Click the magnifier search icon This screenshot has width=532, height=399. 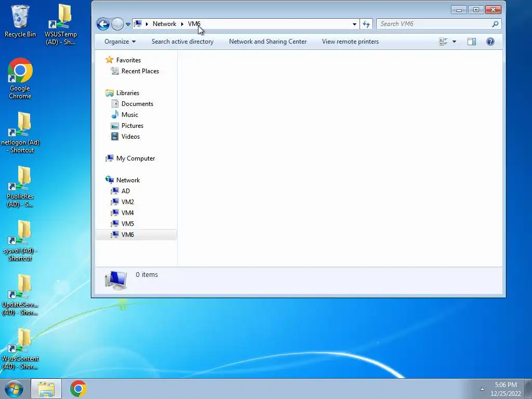pos(495,24)
